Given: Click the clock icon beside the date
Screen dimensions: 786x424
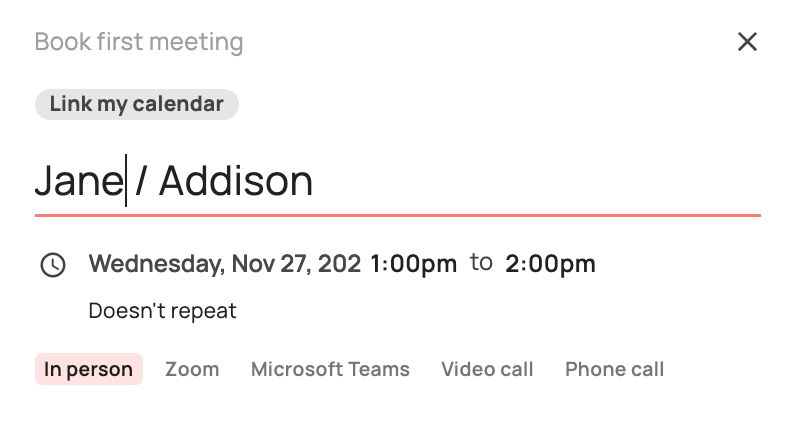Looking at the screenshot, I should point(53,265).
